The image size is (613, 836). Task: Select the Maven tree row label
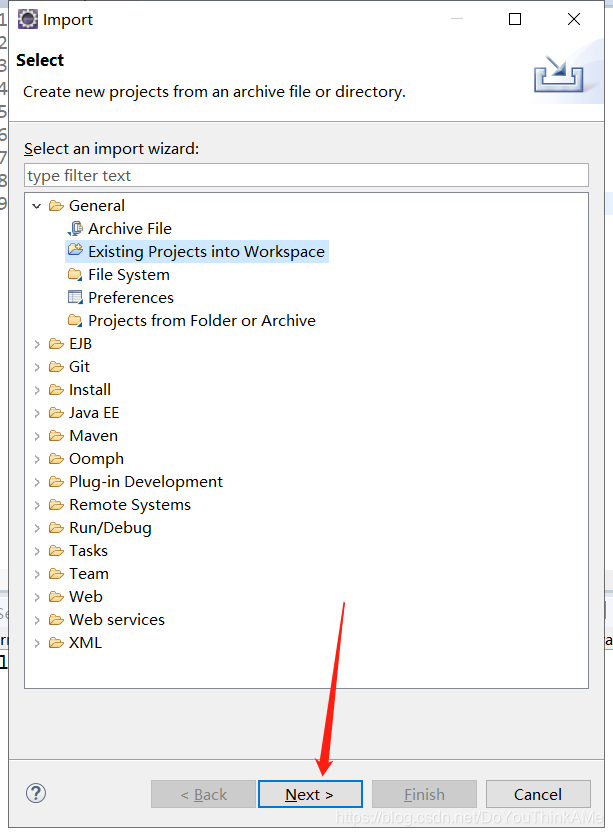[93, 436]
